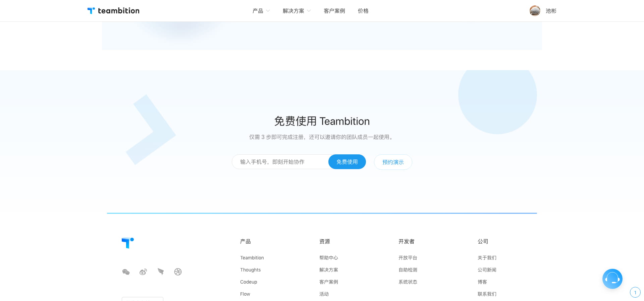The height and width of the screenshot is (301, 644).
Task: Click the user avatar picture
Action: (x=535, y=11)
